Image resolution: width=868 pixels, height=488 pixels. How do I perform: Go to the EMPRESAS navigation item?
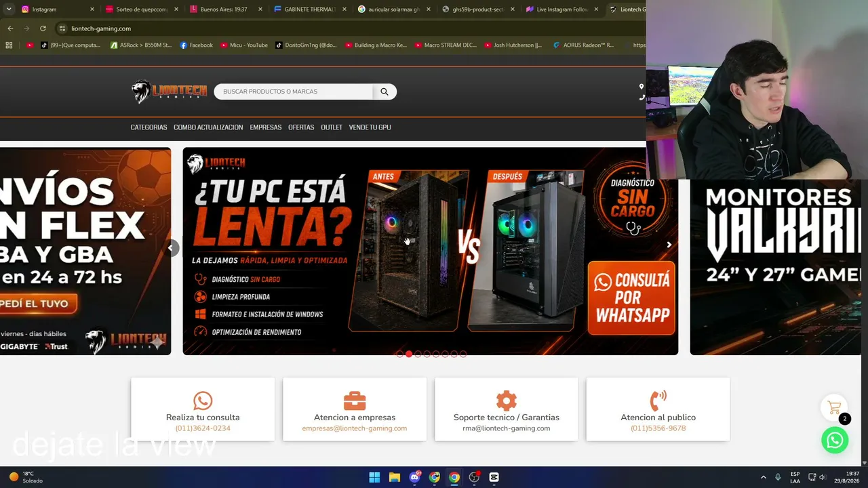[266, 127]
